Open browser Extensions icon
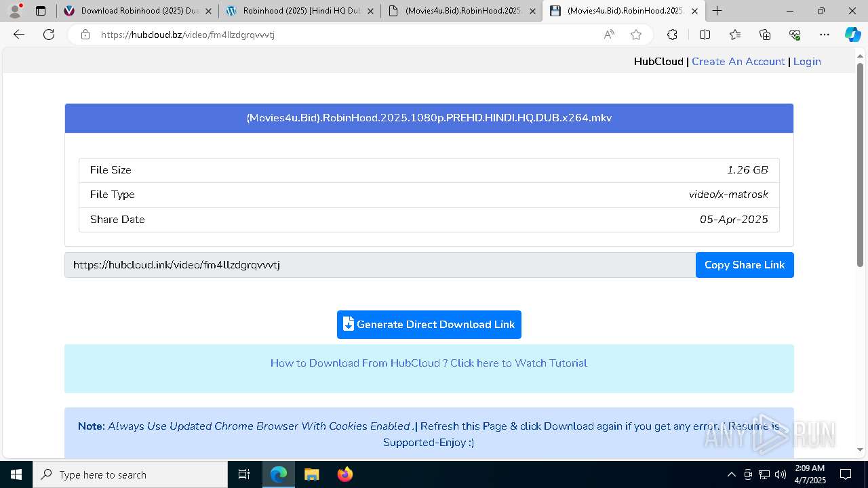This screenshot has width=868, height=488. tap(672, 35)
